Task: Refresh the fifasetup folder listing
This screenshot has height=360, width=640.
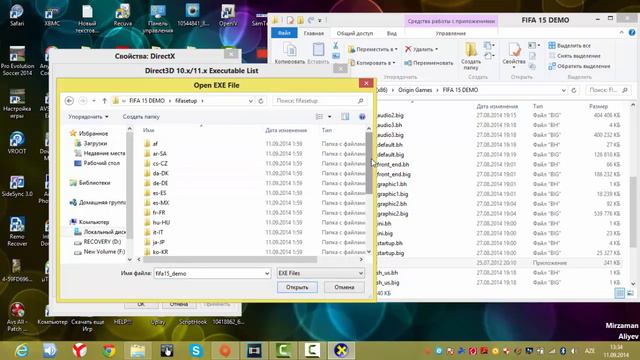Action: [x=261, y=101]
